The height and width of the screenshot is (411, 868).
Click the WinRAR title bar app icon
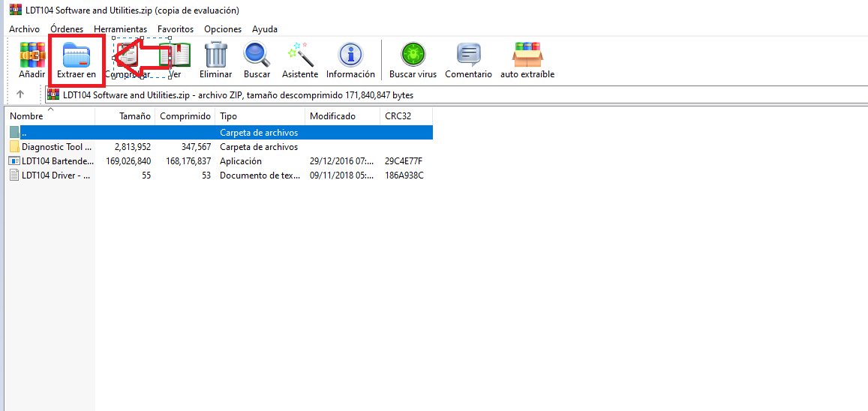coord(15,10)
